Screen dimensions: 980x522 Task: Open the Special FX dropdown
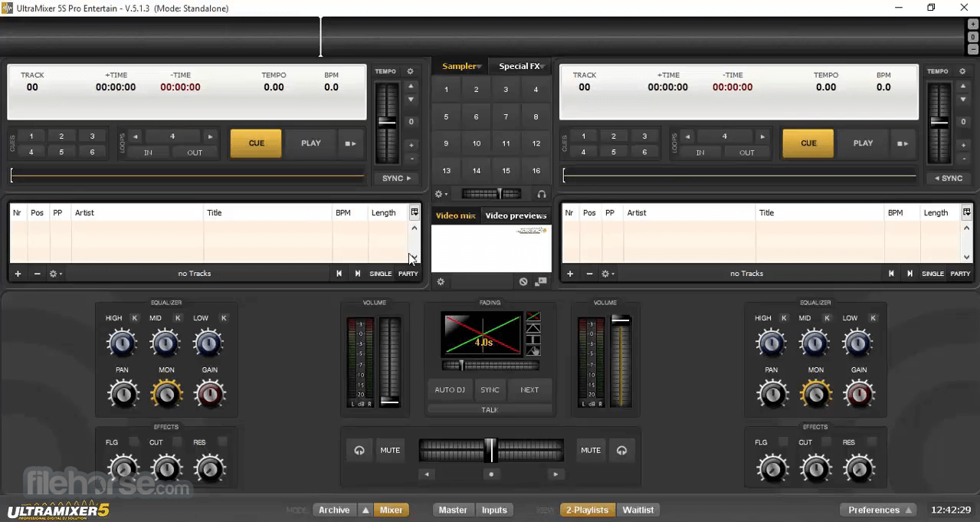[521, 66]
